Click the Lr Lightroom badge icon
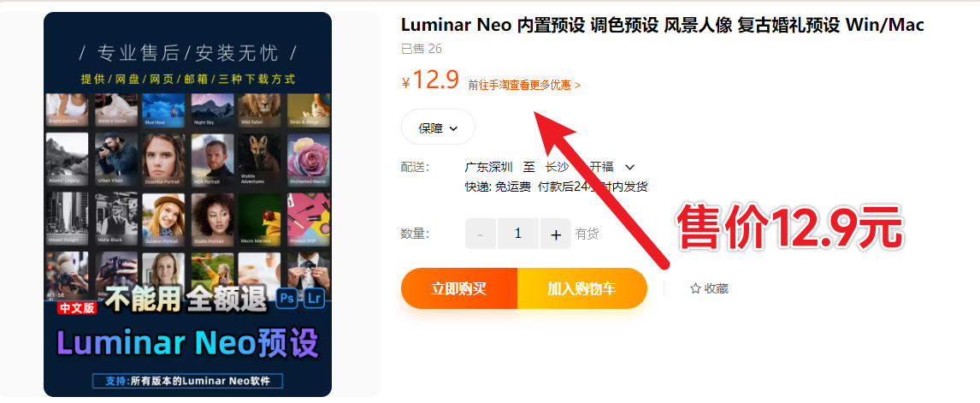980x403 pixels. click(x=316, y=299)
